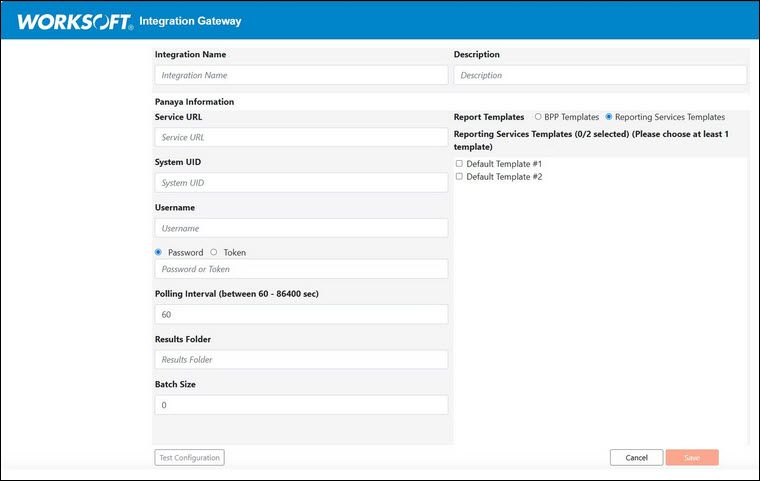Click into the Service URL field

[301, 137]
